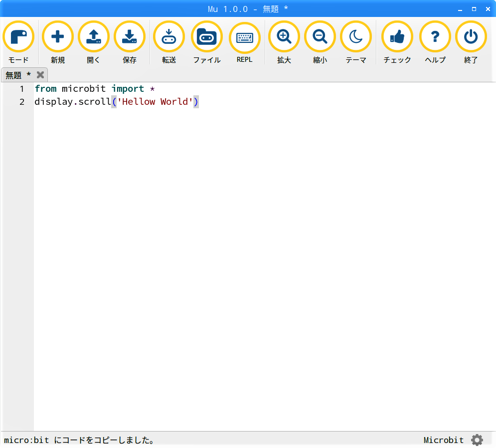Launch the REPL console
This screenshot has width=496, height=448.
click(245, 42)
